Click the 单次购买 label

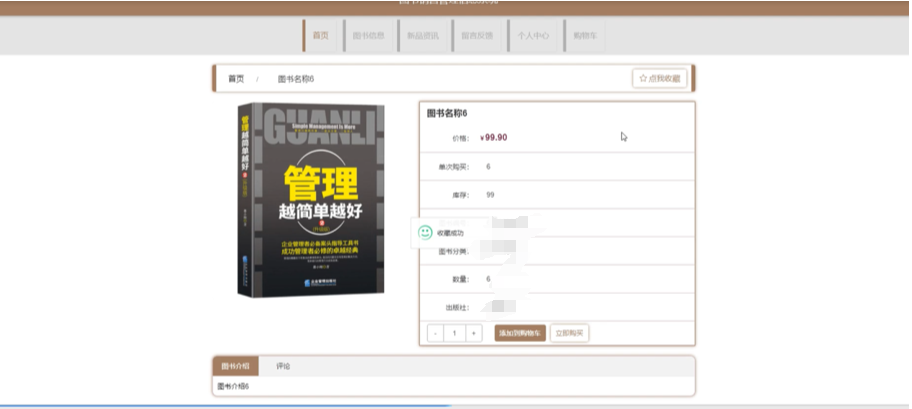(x=454, y=167)
